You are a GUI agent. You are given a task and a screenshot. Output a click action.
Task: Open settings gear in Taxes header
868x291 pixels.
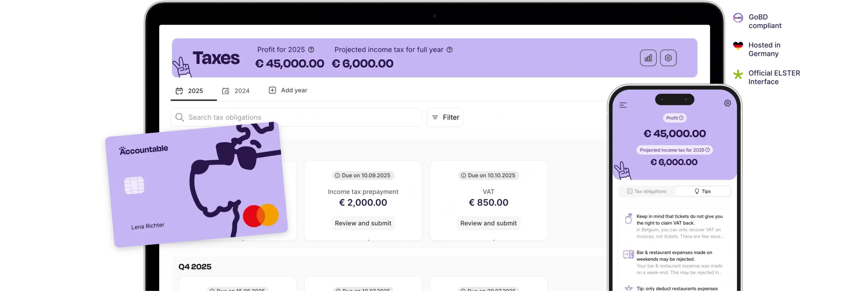coord(668,58)
